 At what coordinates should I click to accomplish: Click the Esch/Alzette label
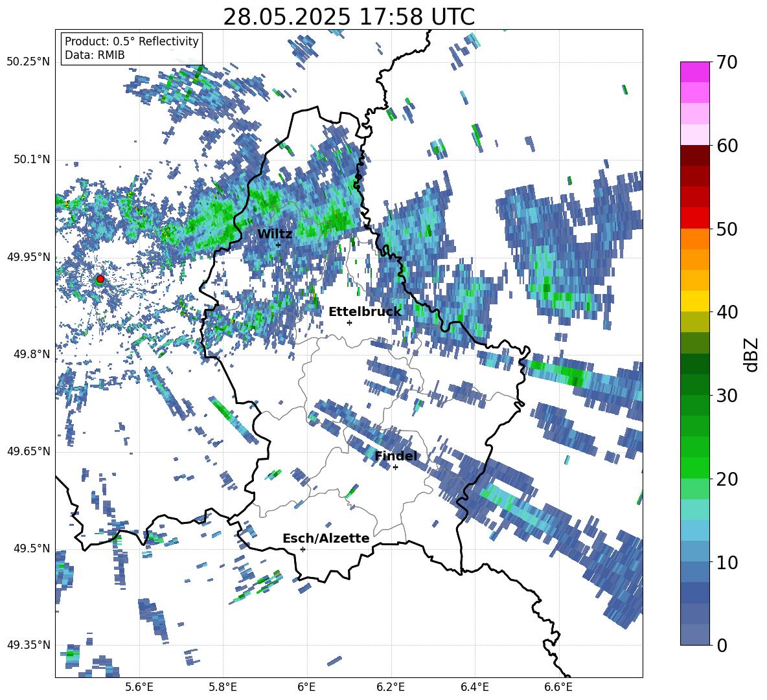pyautogui.click(x=326, y=538)
